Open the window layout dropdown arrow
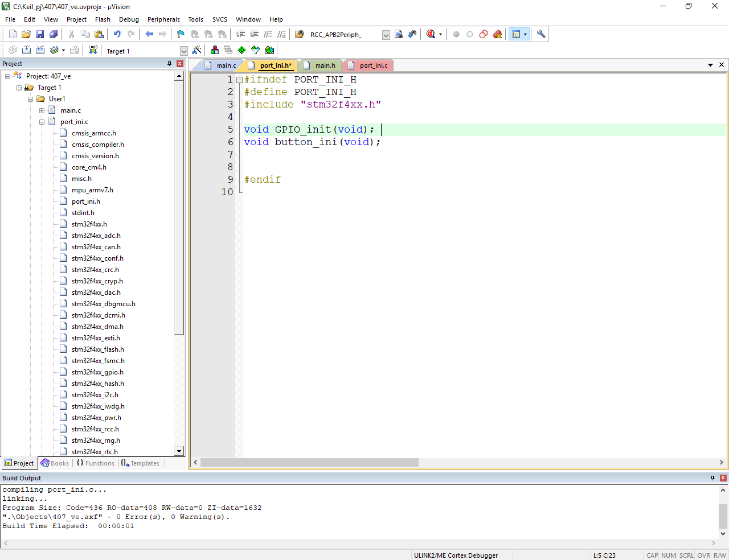 tap(525, 34)
